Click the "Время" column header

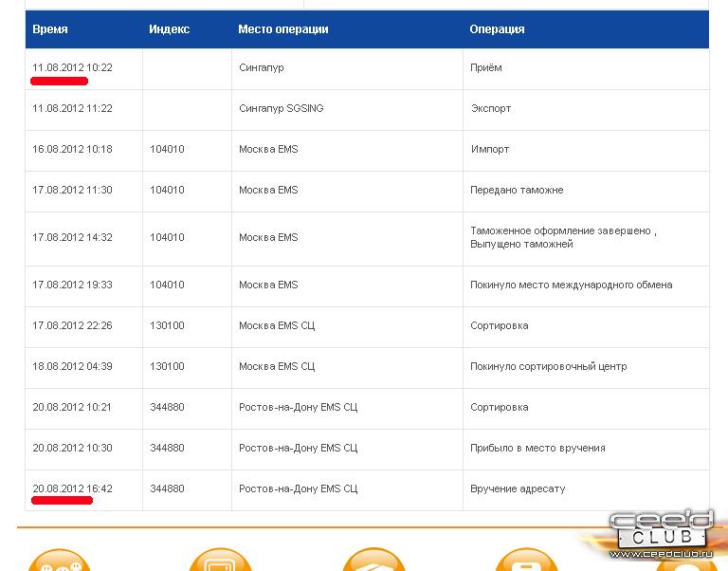coord(50,29)
